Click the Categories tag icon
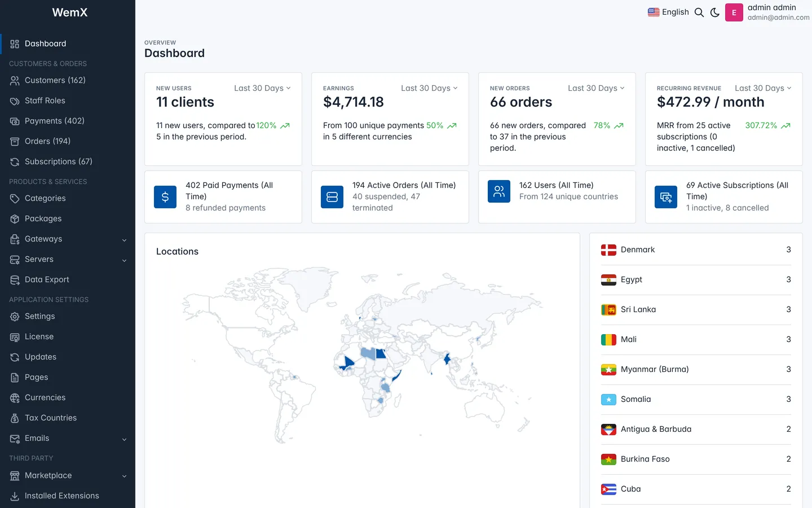The image size is (812, 508). pos(15,199)
